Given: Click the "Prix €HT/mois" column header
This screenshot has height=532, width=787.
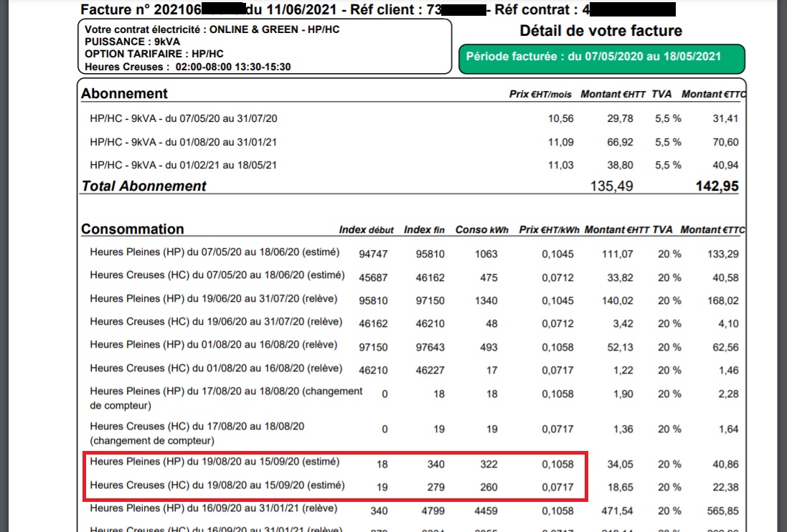Looking at the screenshot, I should click(541, 95).
